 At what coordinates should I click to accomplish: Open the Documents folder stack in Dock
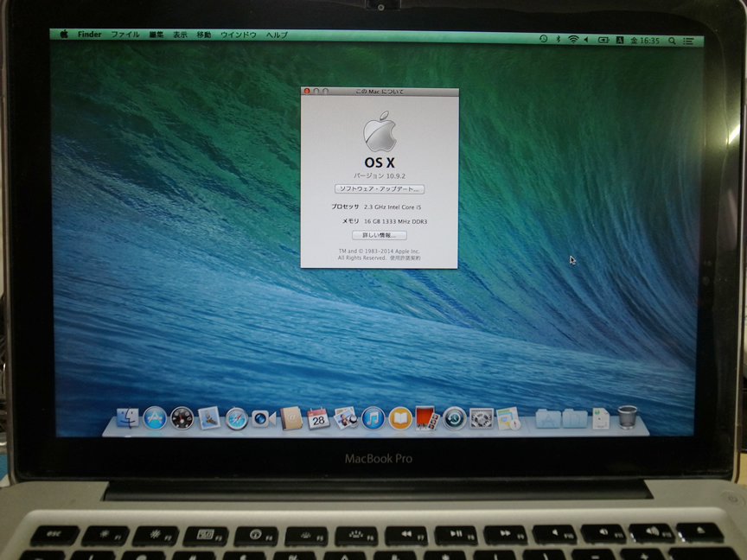575,419
